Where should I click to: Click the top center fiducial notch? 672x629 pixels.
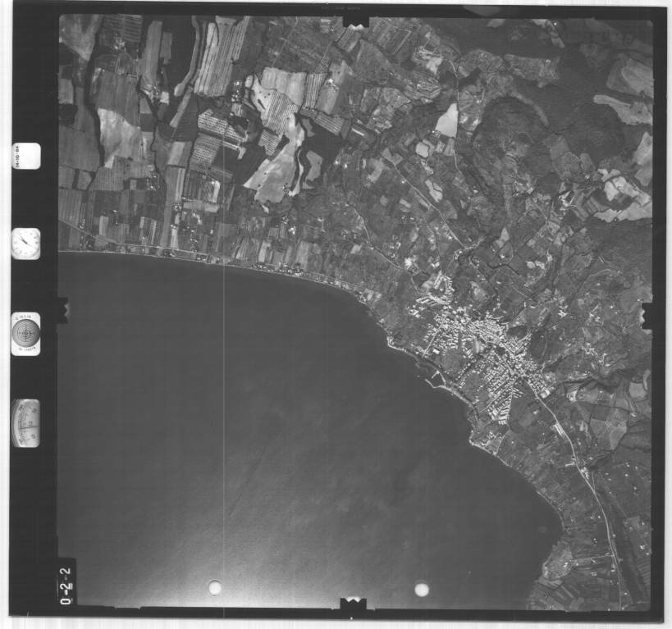pos(355,19)
